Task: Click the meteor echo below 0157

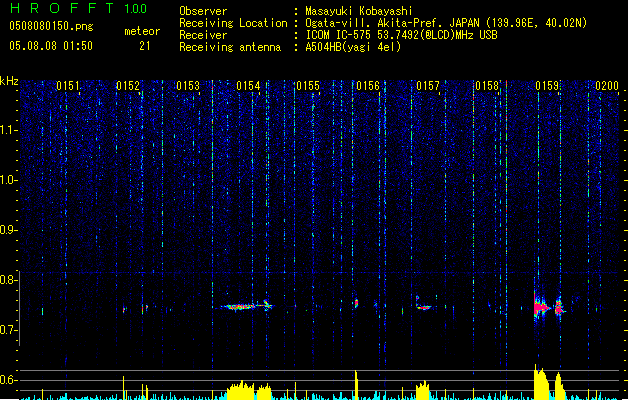Action: click(x=424, y=307)
